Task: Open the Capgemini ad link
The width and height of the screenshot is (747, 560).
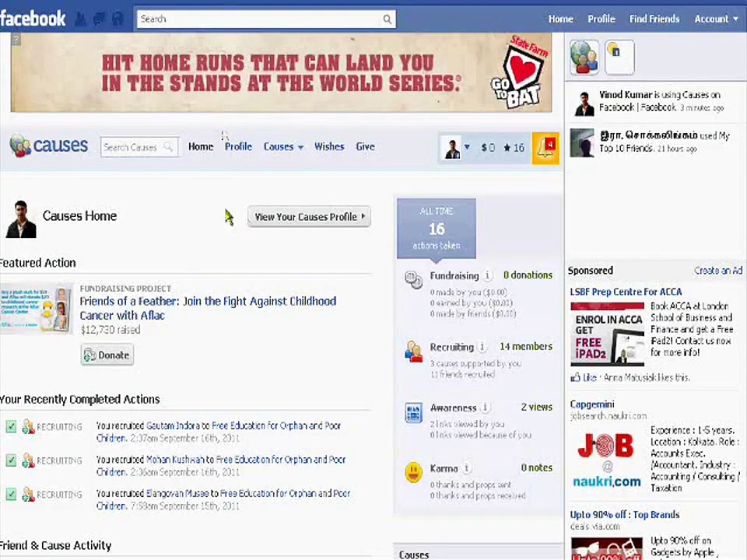Action: coord(592,404)
